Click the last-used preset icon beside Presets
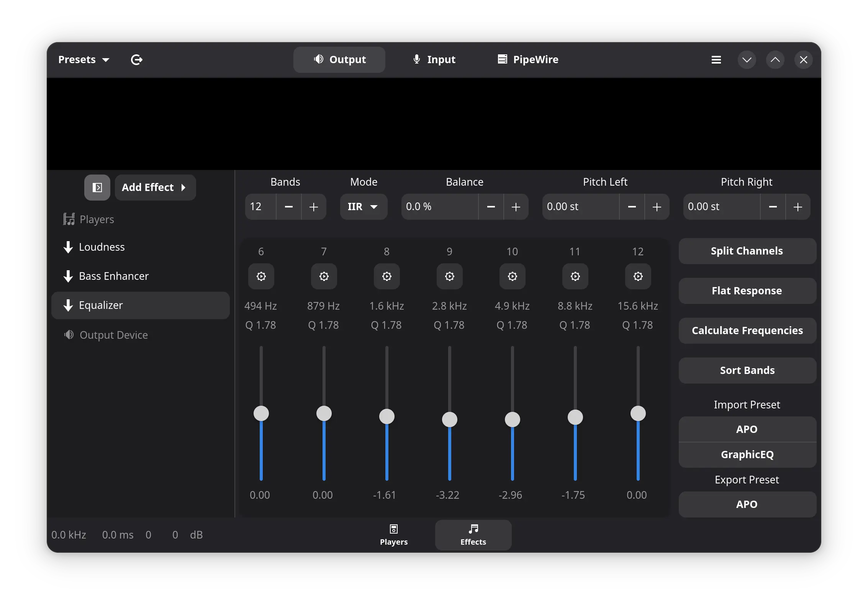868x604 pixels. click(x=137, y=59)
